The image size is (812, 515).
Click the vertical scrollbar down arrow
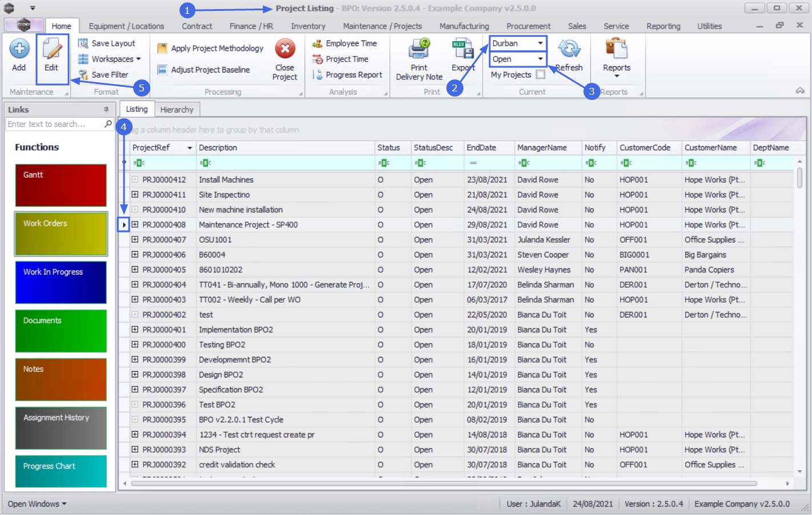799,472
